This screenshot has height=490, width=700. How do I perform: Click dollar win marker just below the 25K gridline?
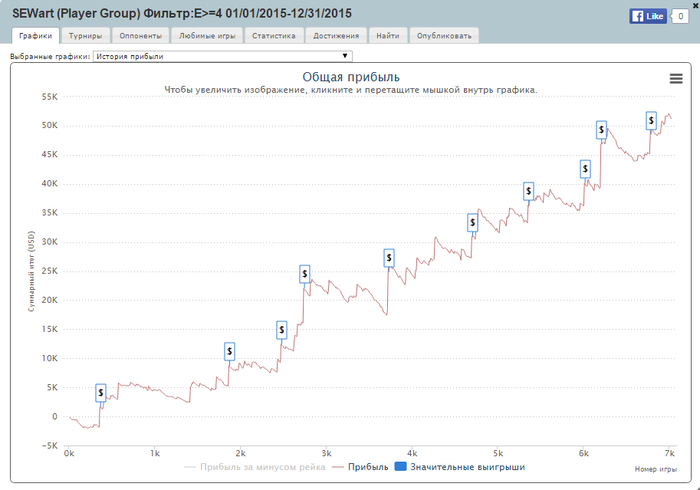305,274
